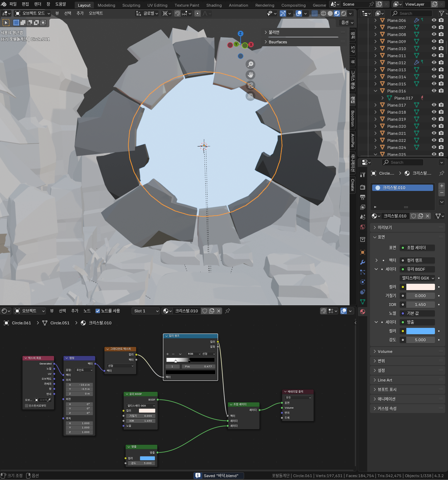Open the '파일' file menu
Viewport: 448px width, 480px height.
[13, 4]
